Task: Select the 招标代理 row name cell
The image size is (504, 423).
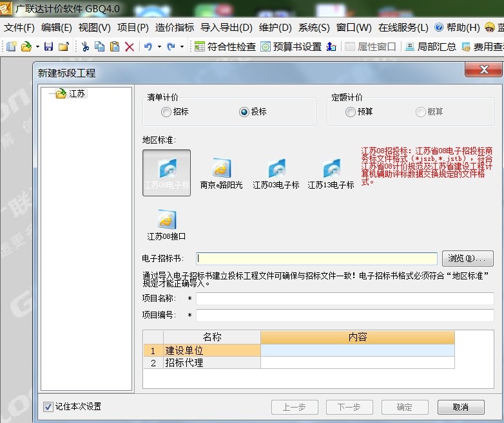Action: [212, 362]
